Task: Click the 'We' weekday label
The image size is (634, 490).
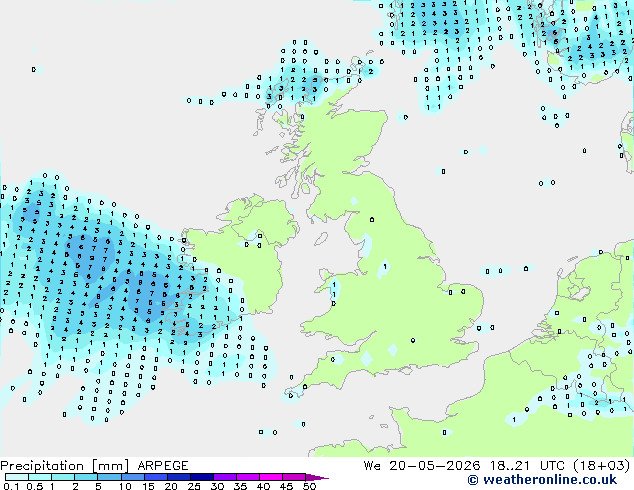Action: coord(372,466)
